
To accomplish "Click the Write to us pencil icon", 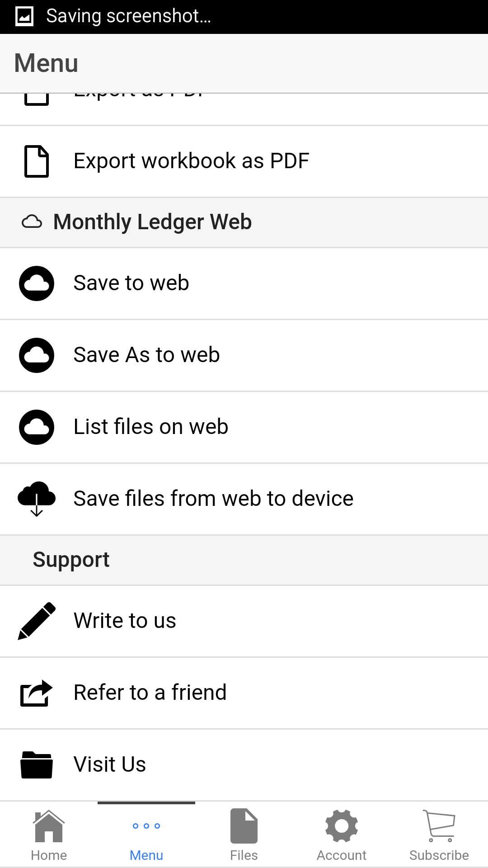I will click(37, 621).
